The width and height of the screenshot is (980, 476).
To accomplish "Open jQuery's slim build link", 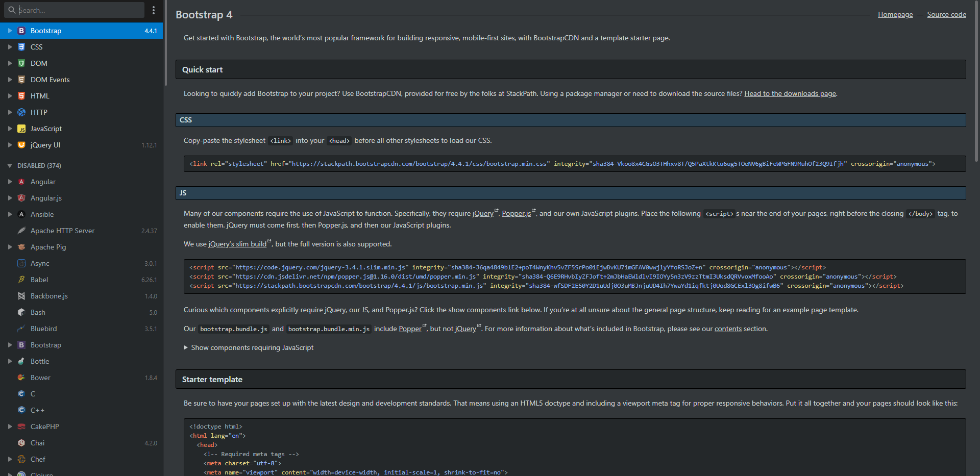I will [237, 244].
